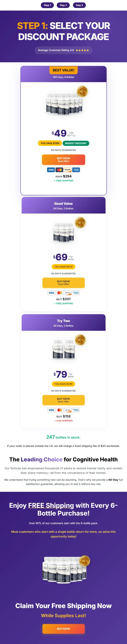Click the American Express icon under the Best Value offer
Viewport: 127px width, 644px height.
(76, 169)
